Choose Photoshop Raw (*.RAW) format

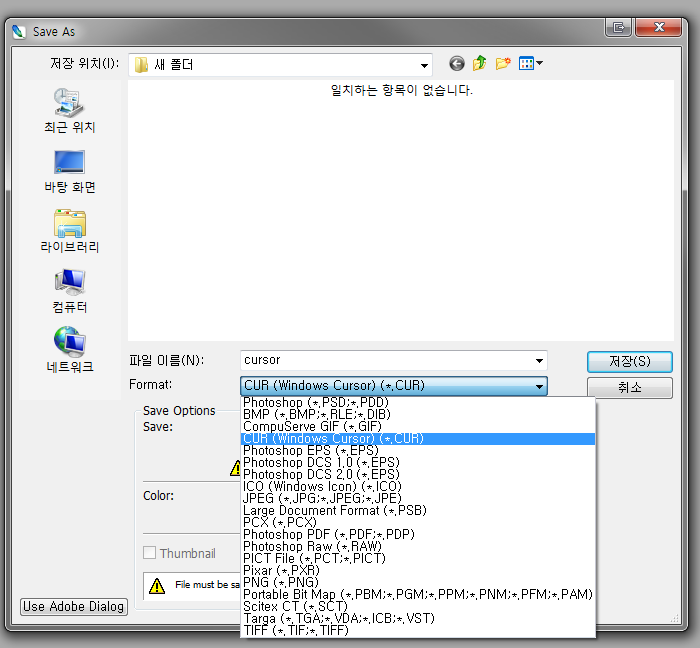[x=418, y=547]
